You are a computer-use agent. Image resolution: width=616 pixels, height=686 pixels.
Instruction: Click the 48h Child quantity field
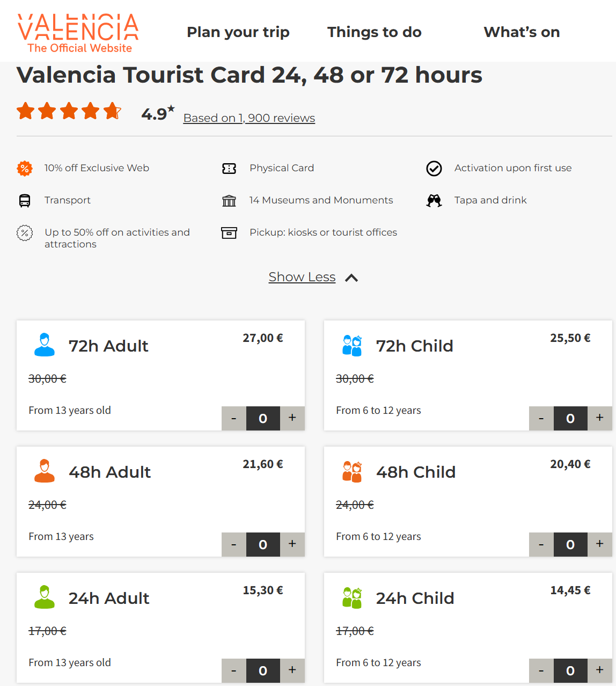570,544
